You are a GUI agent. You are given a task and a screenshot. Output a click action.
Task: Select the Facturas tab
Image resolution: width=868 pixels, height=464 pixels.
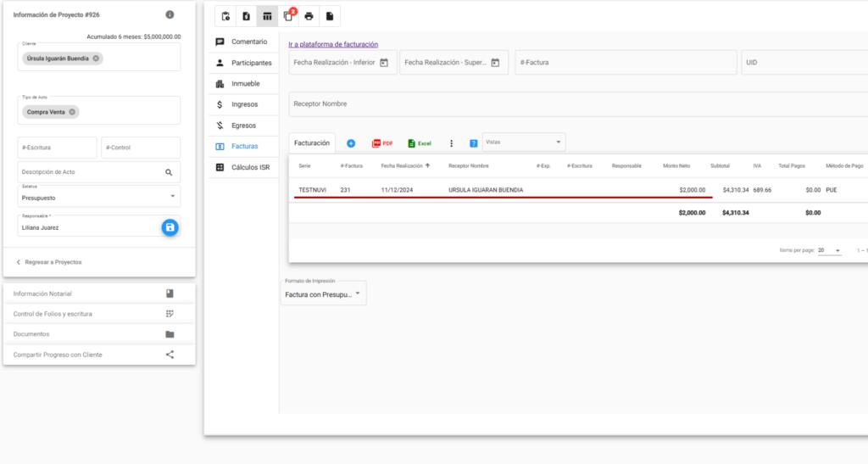[x=243, y=146]
